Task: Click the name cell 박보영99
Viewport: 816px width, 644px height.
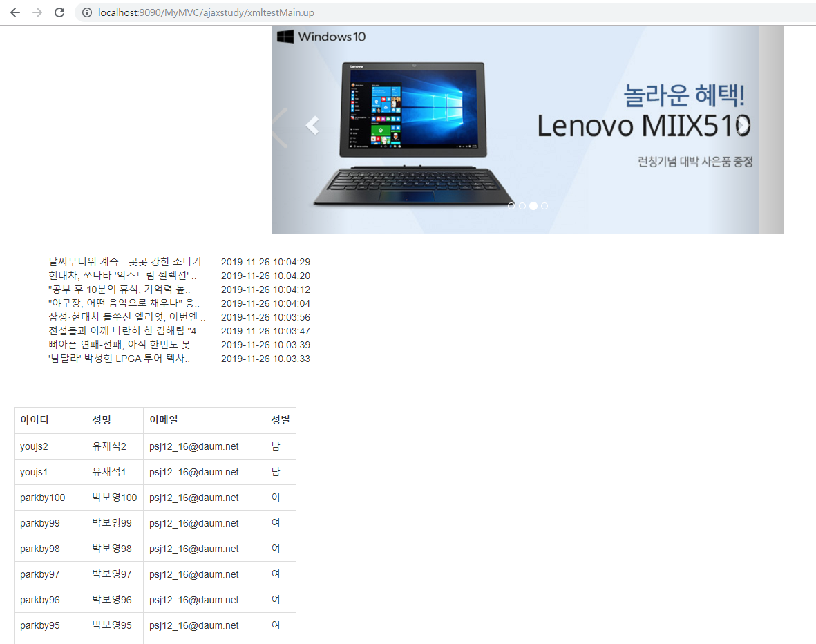Action: (x=115, y=522)
